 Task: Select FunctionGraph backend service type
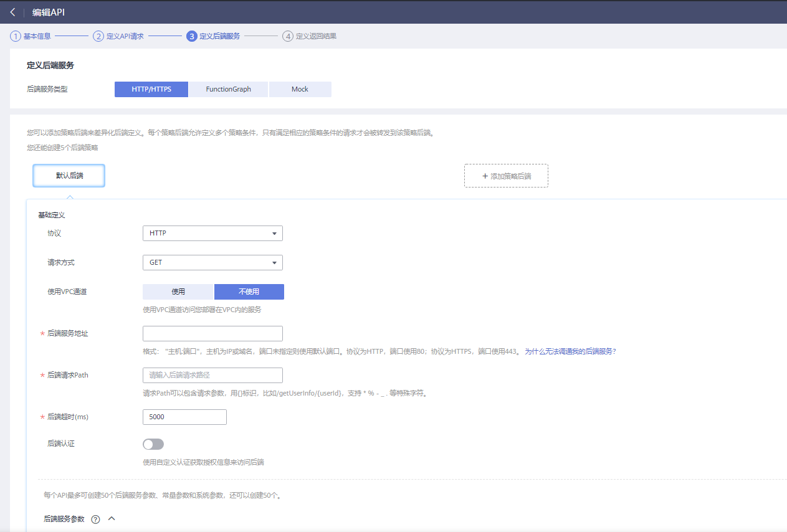click(229, 89)
